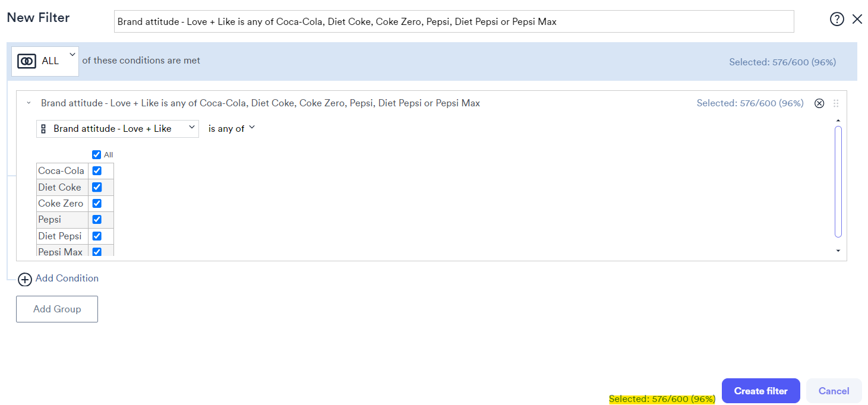Click the filter name input field
868x405 pixels.
point(454,21)
